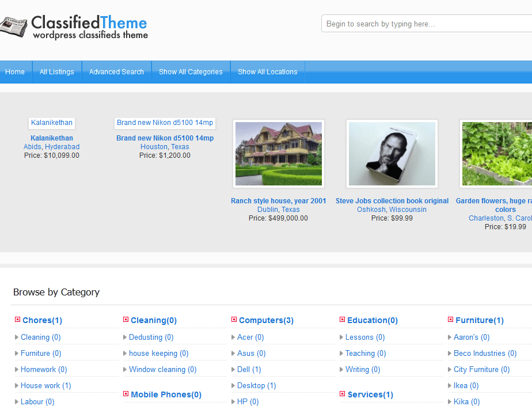
Task: Open the All Listings menu
Action: (x=56, y=72)
